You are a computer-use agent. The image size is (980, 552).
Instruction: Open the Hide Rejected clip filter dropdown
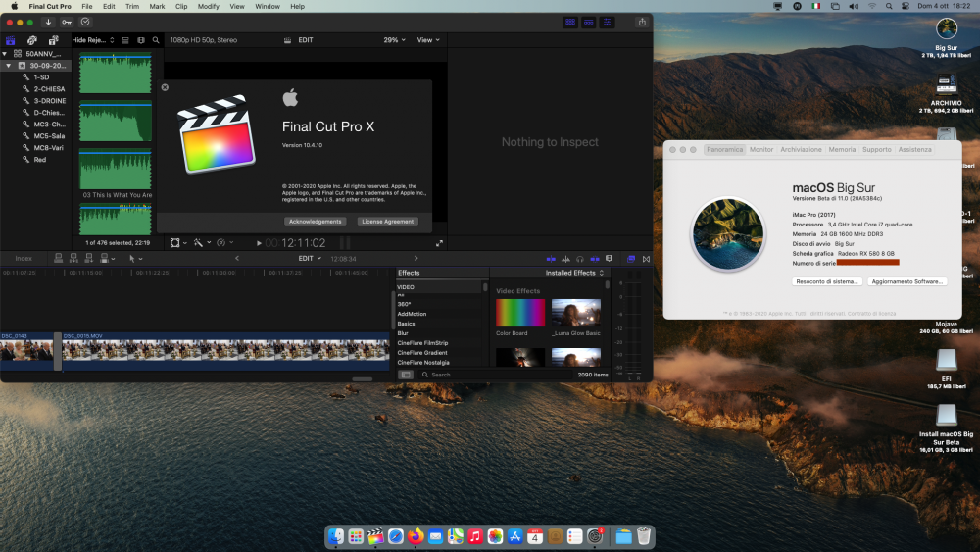point(93,40)
